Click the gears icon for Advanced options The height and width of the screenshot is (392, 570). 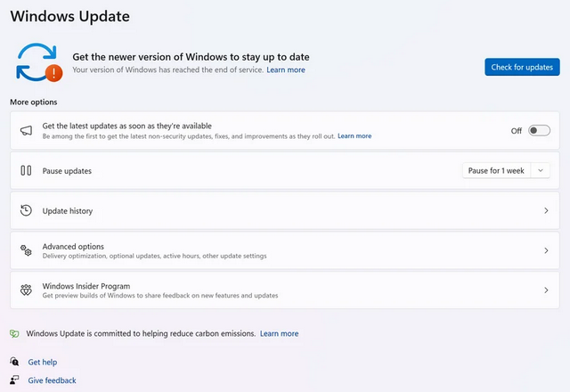click(x=26, y=250)
